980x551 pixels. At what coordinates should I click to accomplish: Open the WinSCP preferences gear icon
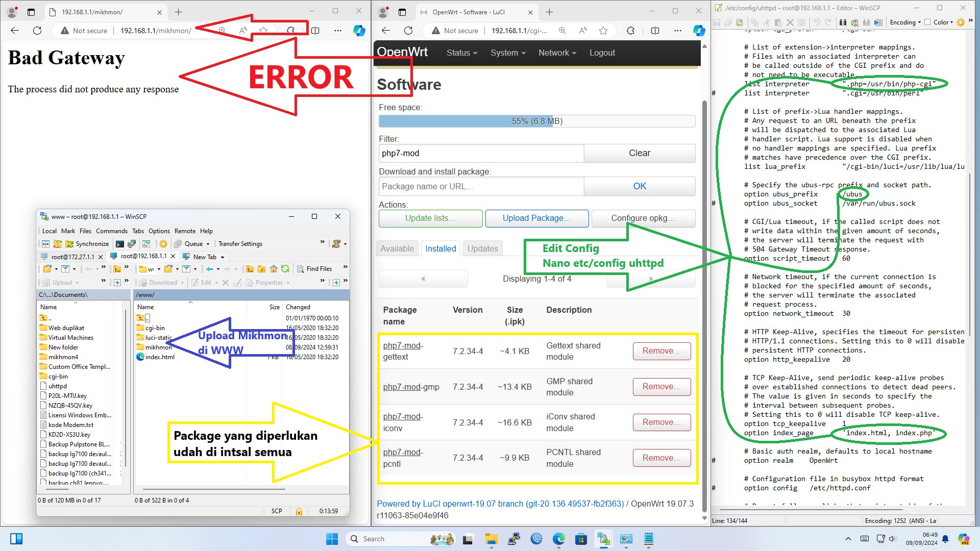[163, 244]
